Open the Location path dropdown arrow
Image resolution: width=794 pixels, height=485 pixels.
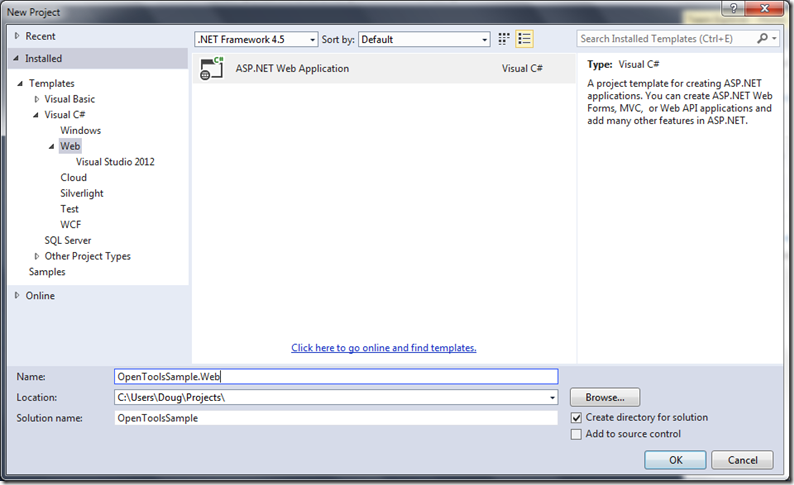tap(552, 398)
